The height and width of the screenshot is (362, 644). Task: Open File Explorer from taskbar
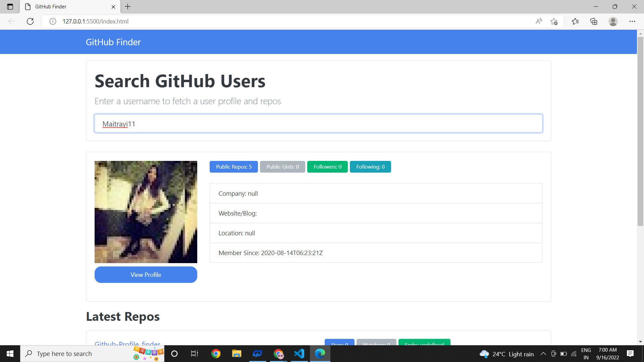point(236,353)
